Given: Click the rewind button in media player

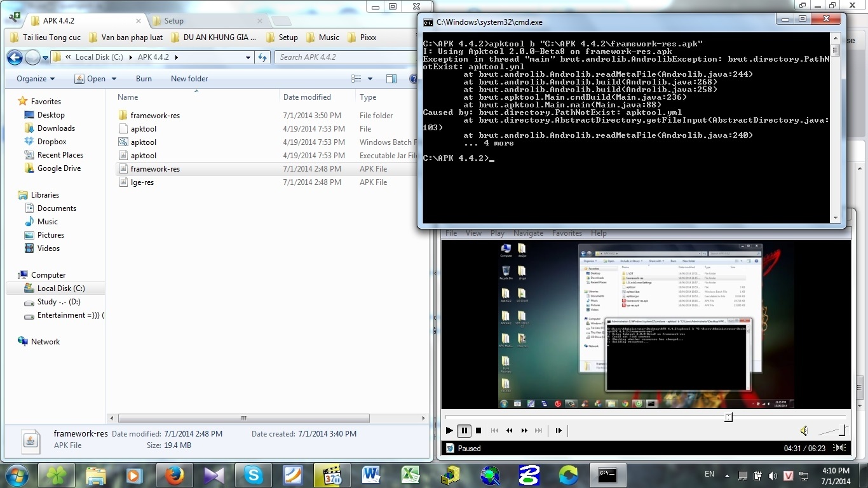Looking at the screenshot, I should coord(509,431).
